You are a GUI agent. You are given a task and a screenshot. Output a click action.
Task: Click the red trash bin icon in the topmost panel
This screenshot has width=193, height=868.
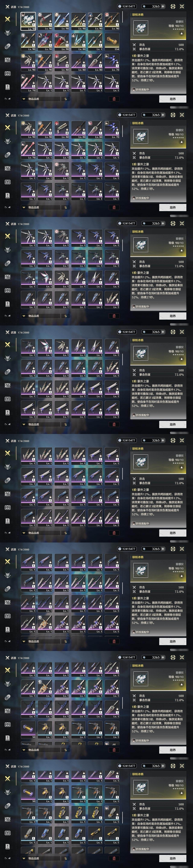[114, 99]
